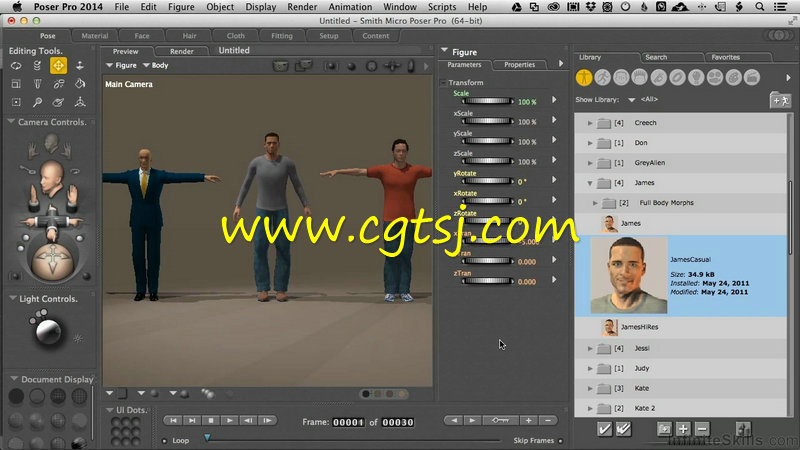Collapse the James library folder
Image resolution: width=800 pixels, height=450 pixels.
pos(590,183)
